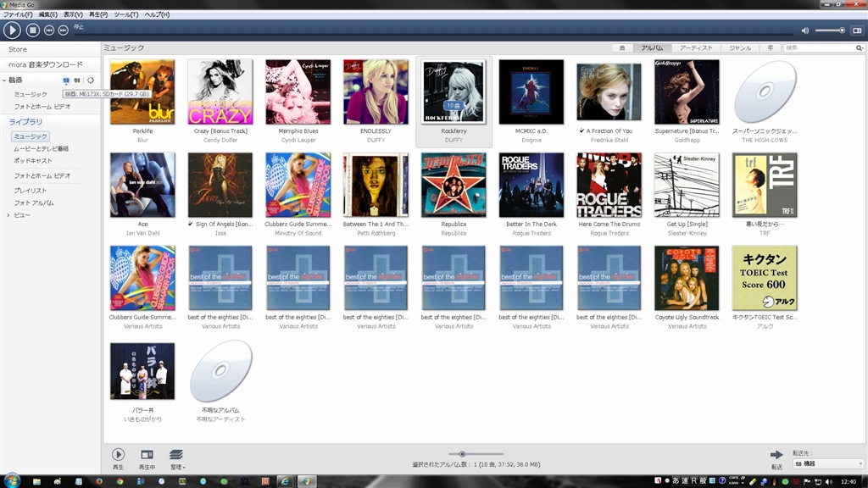This screenshot has height=488, width=868.
Task: Open the ファイル(F) menu
Action: pyautogui.click(x=18, y=14)
